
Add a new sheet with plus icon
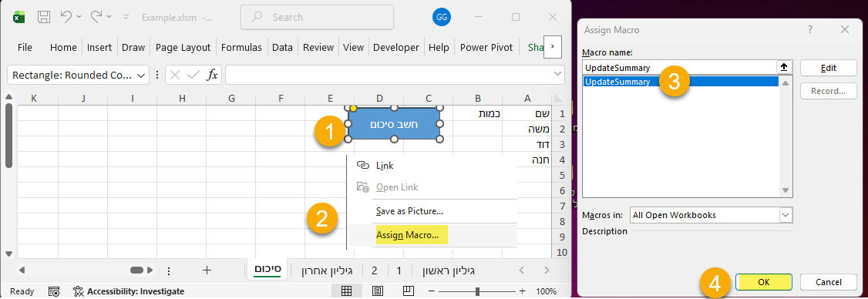pos(207,270)
